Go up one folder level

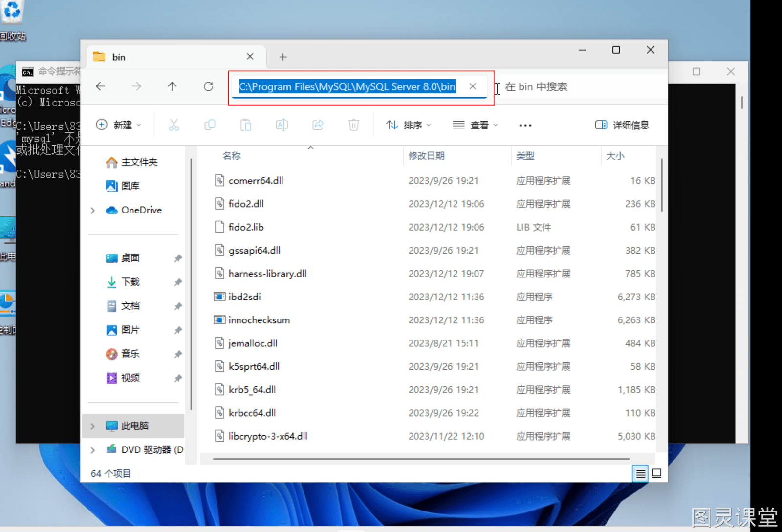click(172, 86)
